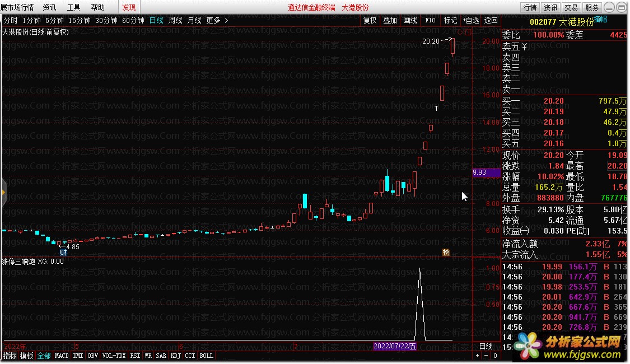This screenshot has height=364, width=630.
Task: Open the 帮助 menu
Action: pyautogui.click(x=97, y=7)
